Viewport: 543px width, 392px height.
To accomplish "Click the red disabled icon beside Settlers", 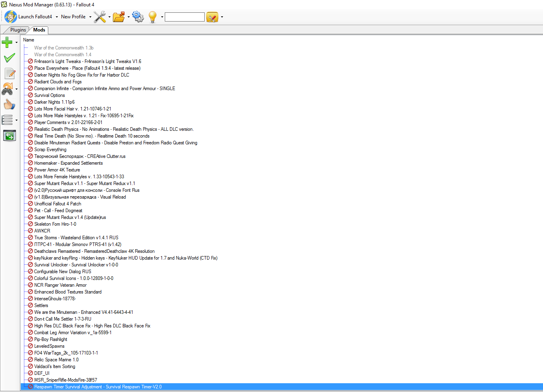I will (x=30, y=305).
